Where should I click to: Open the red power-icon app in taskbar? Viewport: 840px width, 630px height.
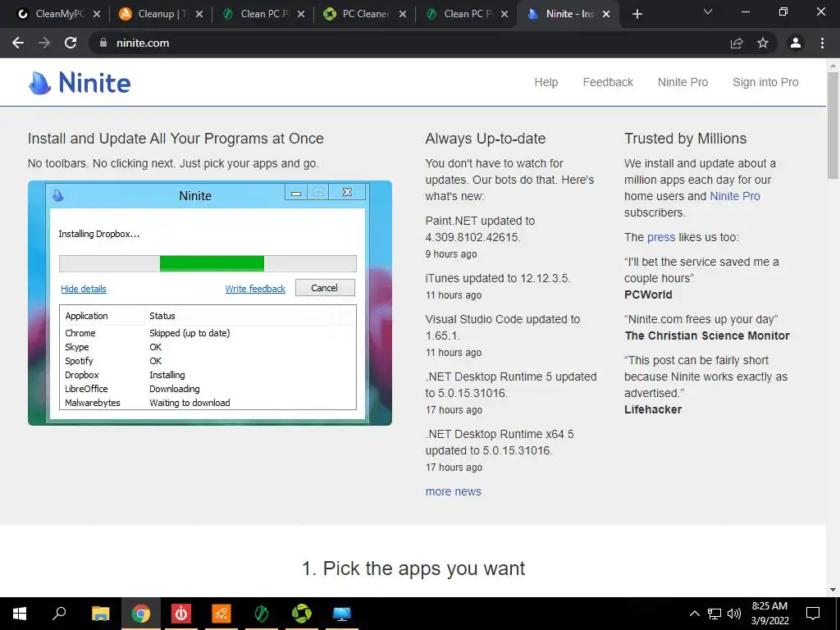[181, 614]
